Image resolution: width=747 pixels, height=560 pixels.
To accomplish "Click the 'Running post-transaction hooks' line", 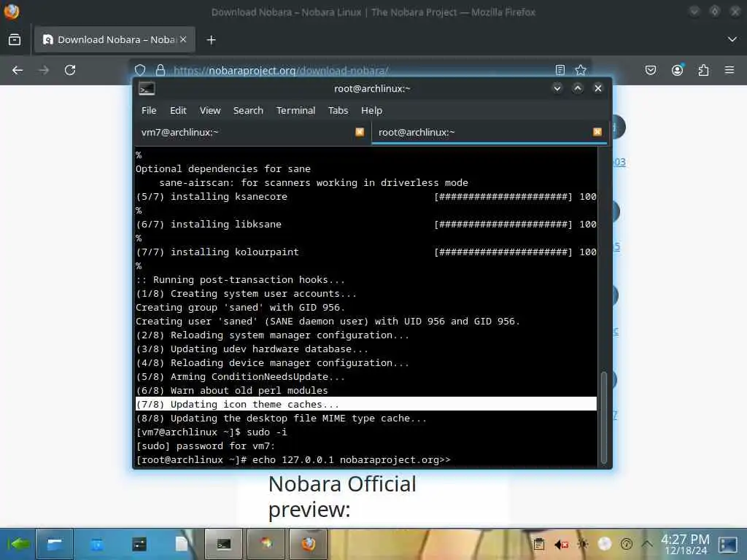I will (x=240, y=279).
